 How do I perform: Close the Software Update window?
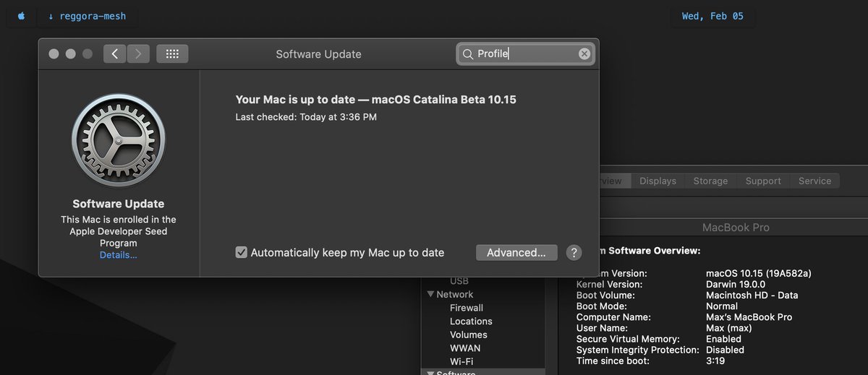pos(54,54)
